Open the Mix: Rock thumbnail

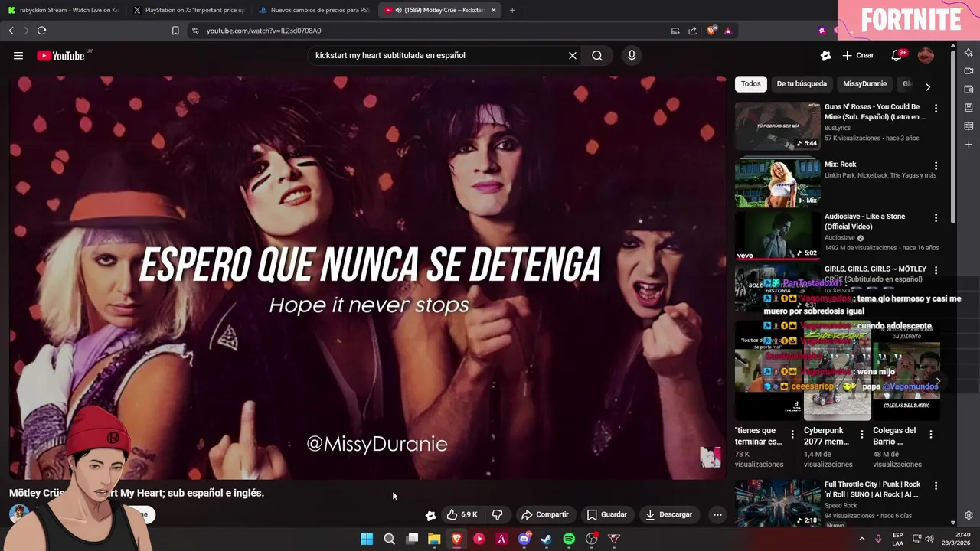click(x=777, y=182)
